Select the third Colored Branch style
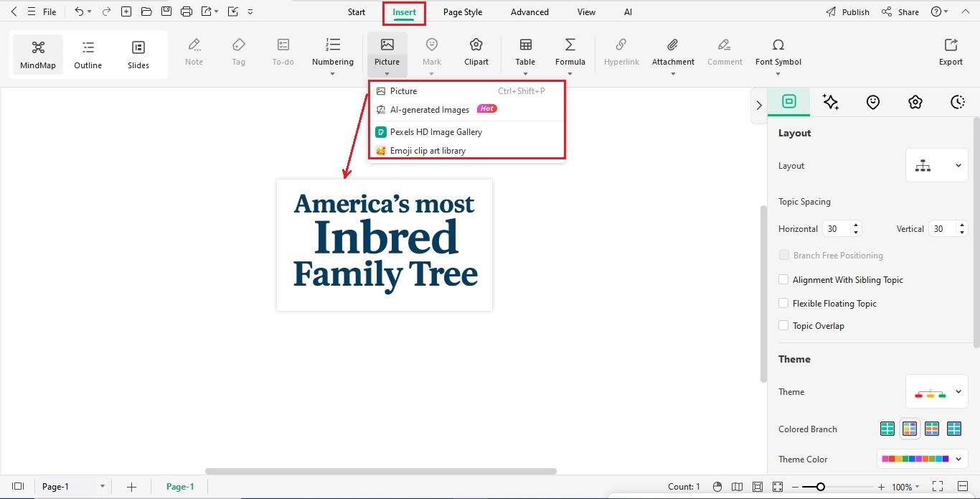980x499 pixels. (x=932, y=429)
